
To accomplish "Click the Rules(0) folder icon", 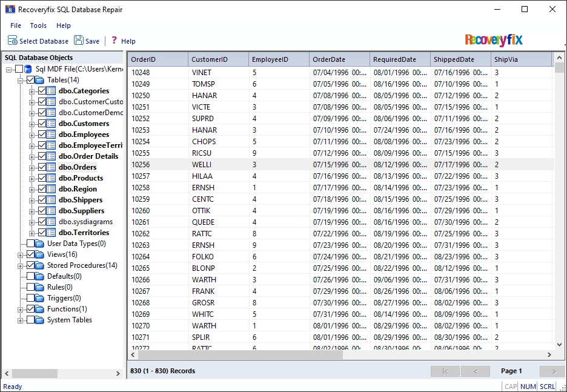I will point(40,287).
